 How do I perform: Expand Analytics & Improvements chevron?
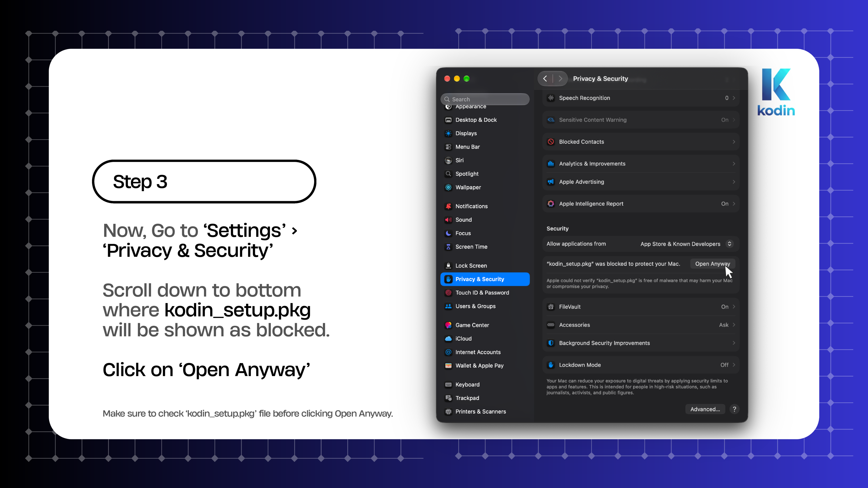click(x=733, y=164)
